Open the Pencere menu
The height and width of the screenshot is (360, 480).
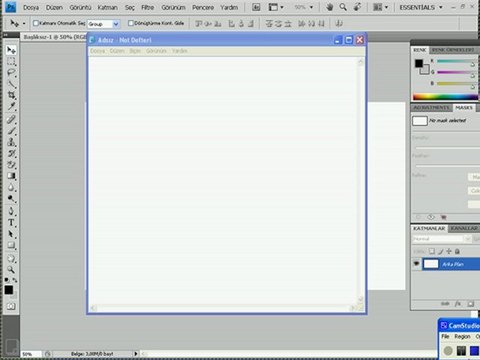tap(203, 7)
